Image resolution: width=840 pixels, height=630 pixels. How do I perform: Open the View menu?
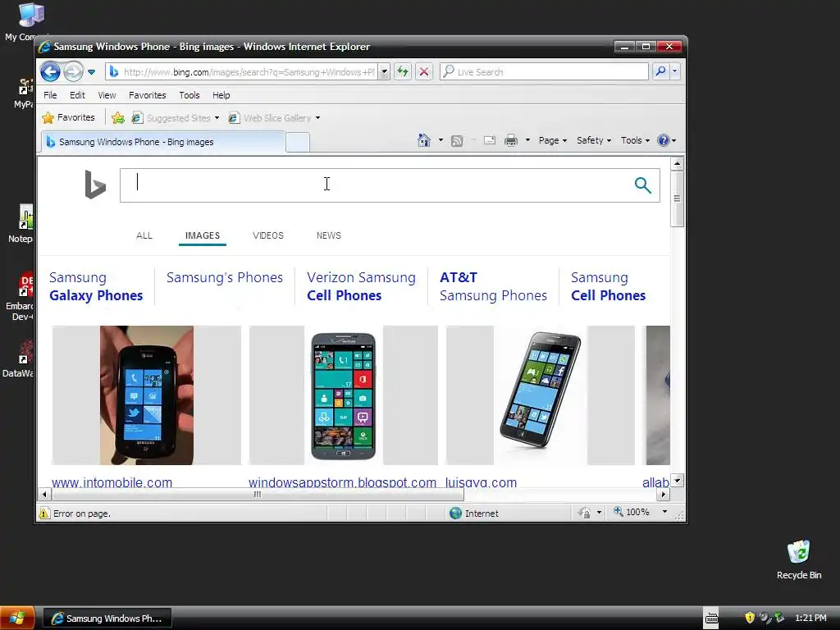[x=107, y=95]
